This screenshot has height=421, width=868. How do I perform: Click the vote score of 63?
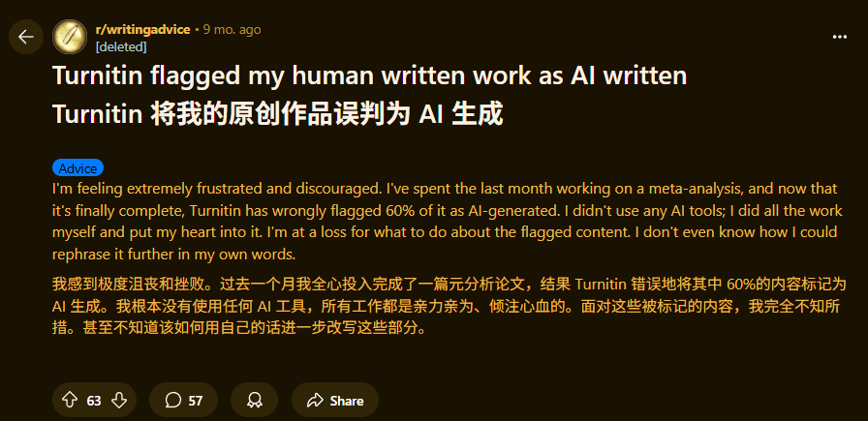point(94,401)
